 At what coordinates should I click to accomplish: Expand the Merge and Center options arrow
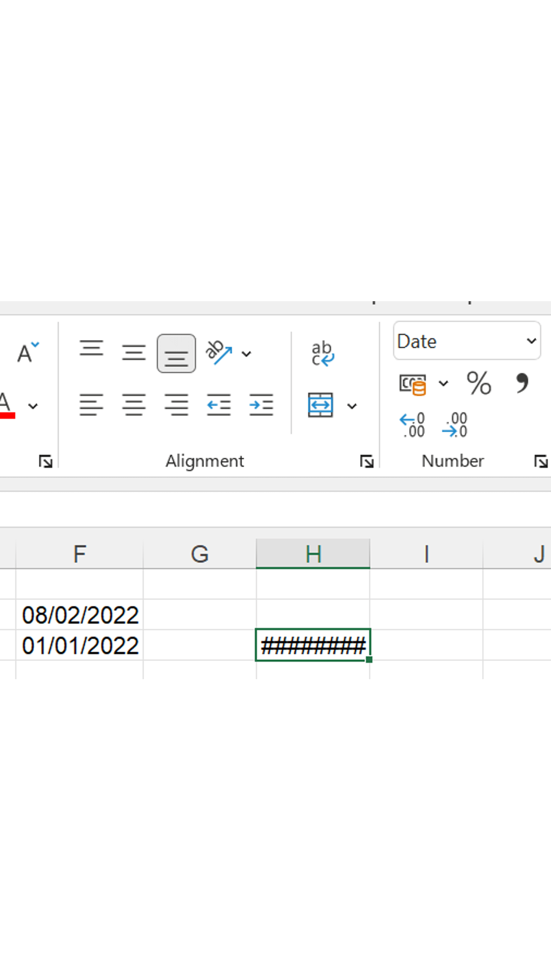(352, 406)
